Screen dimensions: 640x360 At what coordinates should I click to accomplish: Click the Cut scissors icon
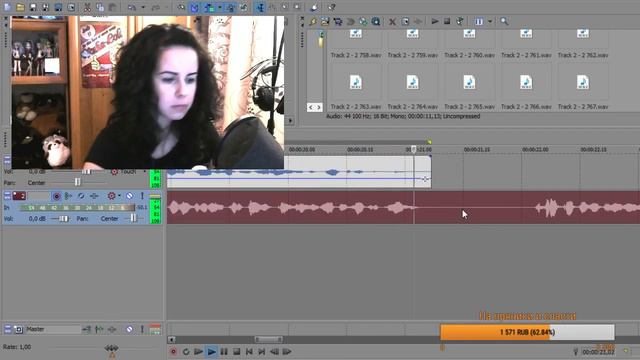87,7
